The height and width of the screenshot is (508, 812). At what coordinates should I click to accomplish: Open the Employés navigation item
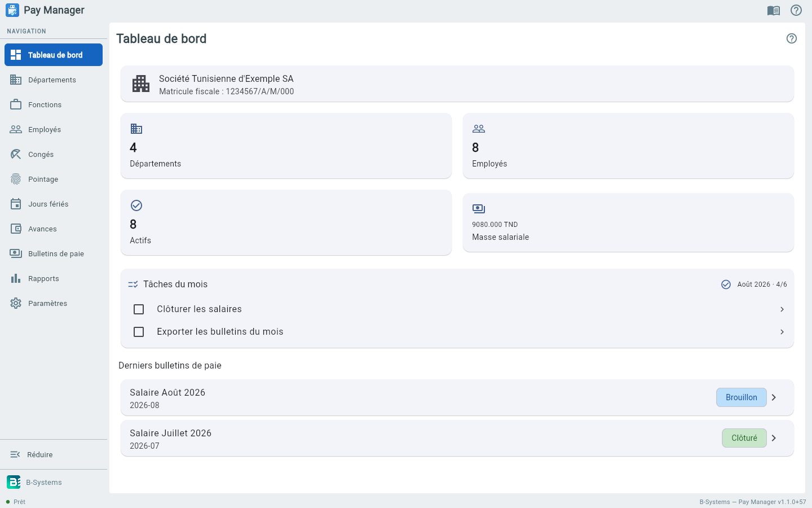[x=54, y=129]
